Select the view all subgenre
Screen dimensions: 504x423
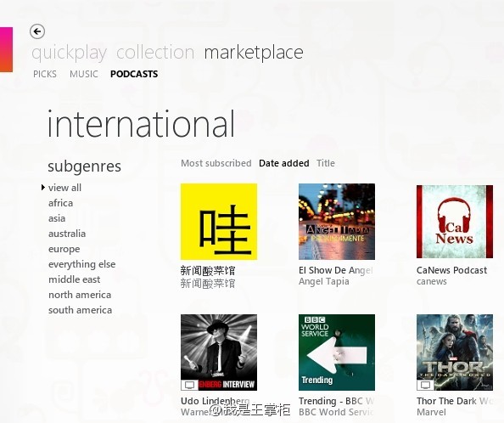[x=64, y=188]
